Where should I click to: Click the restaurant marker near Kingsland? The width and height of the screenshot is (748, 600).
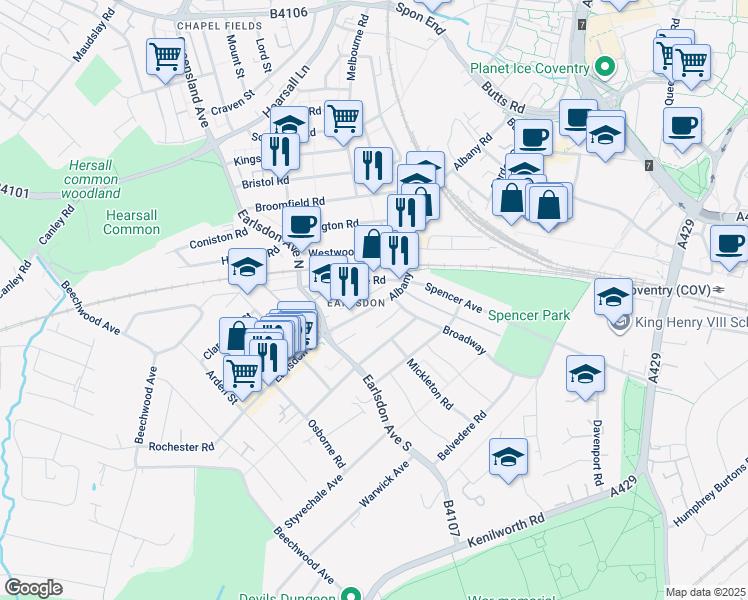tap(279, 151)
